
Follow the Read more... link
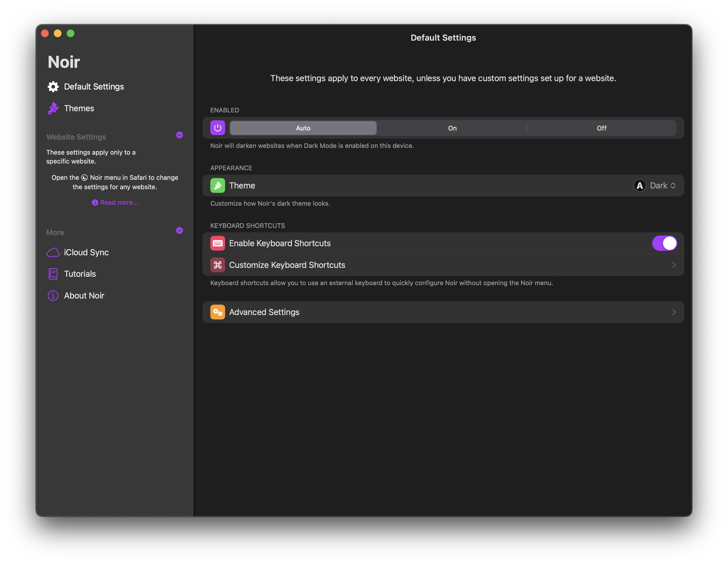[x=119, y=203]
